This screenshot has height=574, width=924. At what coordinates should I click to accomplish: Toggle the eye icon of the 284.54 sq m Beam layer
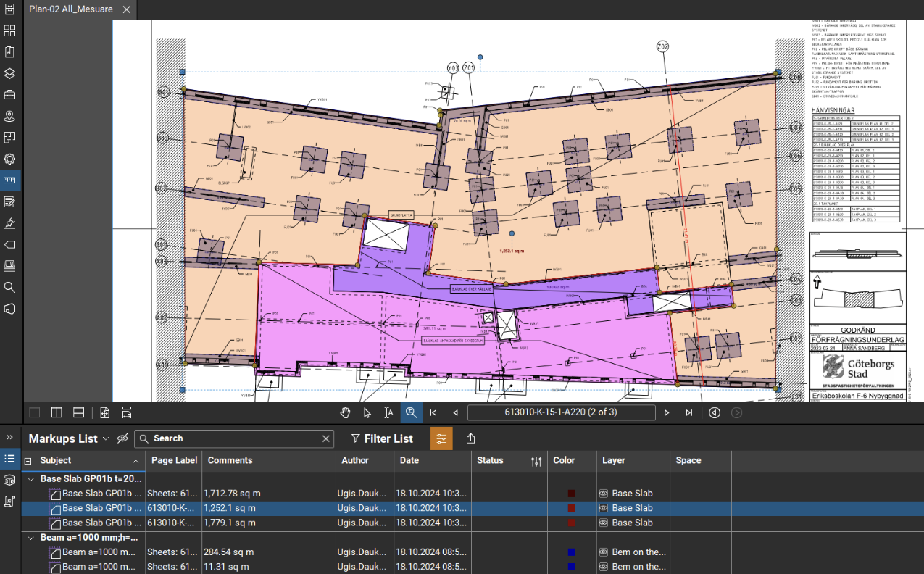(603, 552)
